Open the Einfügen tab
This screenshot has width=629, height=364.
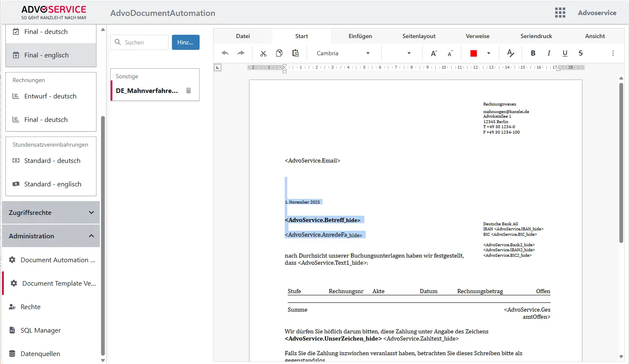[360, 36]
